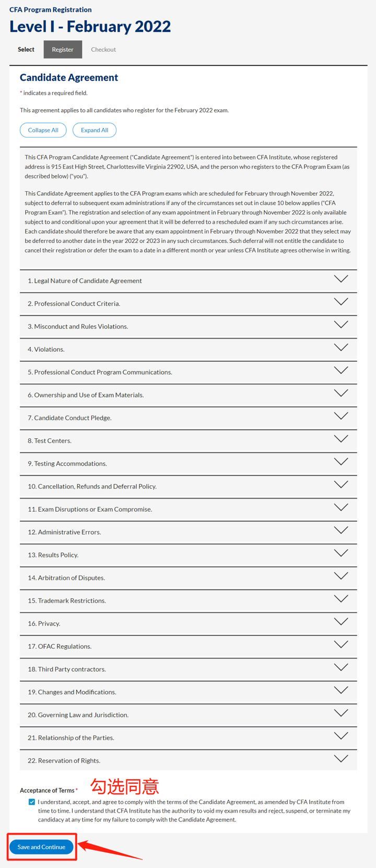Expand the Arbitration of Disputes section
This screenshot has width=376, height=868.
[x=66, y=578]
